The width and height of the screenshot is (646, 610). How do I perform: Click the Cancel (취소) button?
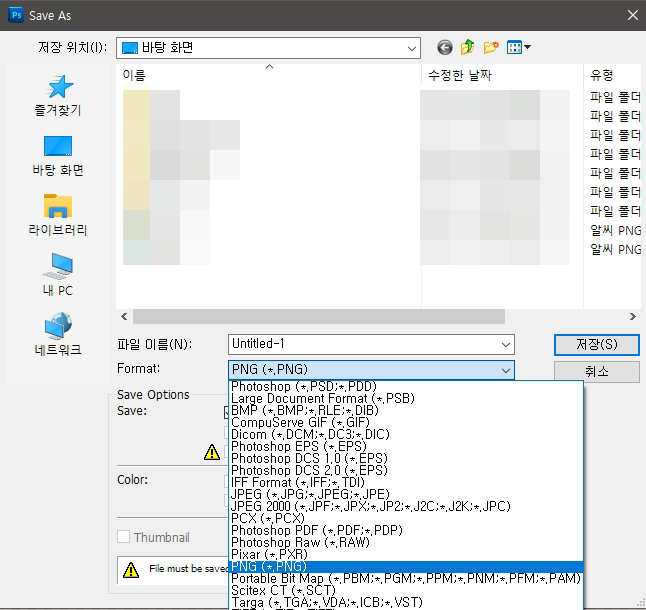(597, 372)
